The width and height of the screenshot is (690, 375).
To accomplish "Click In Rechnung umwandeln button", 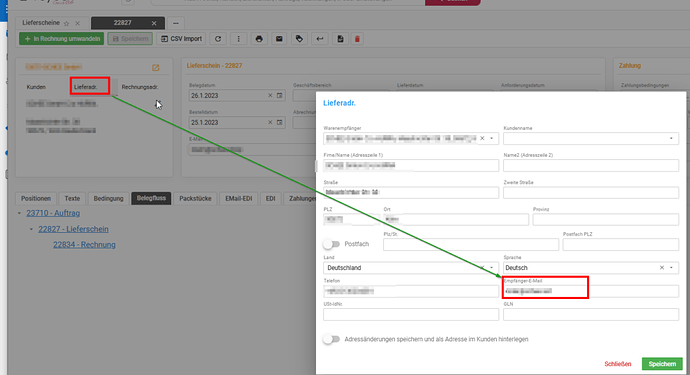I will pos(62,39).
